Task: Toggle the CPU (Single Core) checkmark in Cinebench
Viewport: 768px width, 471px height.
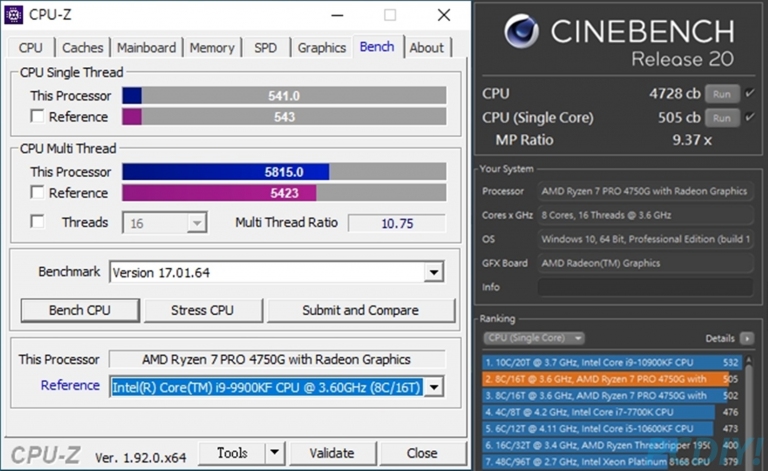Action: tap(749, 117)
